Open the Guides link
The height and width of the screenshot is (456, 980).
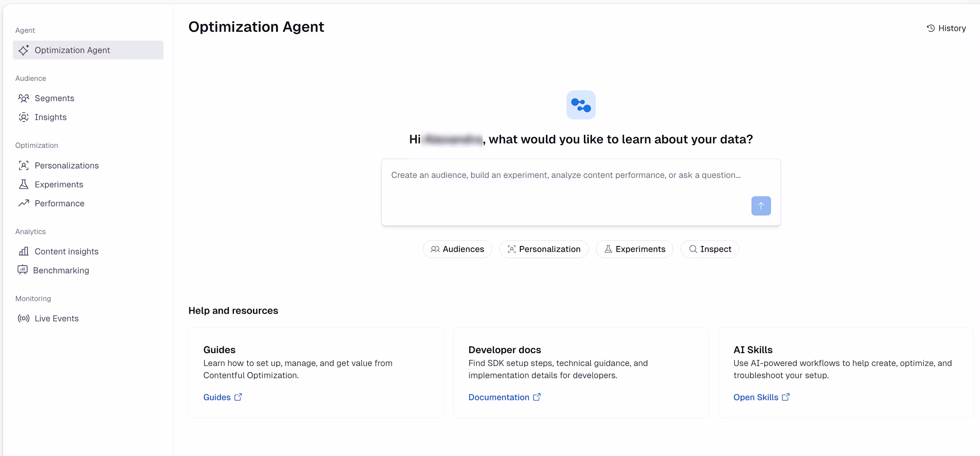click(222, 397)
